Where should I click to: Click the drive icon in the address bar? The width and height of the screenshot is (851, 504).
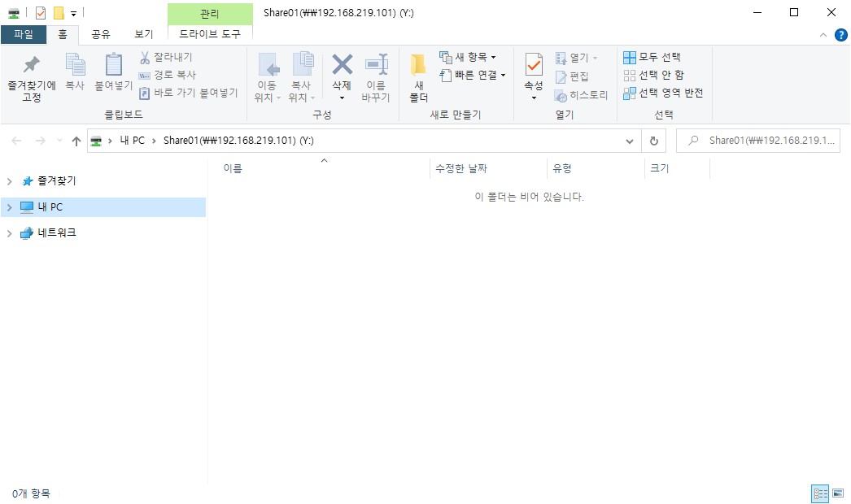point(96,141)
